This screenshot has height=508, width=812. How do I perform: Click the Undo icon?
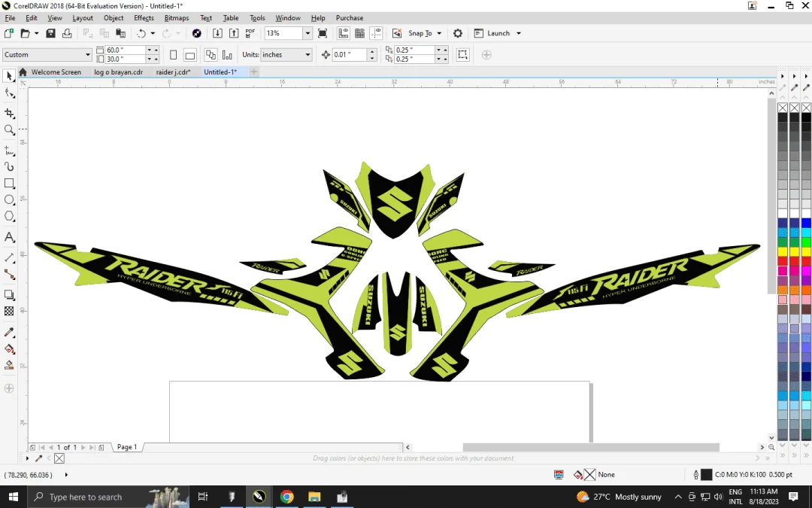[x=141, y=33]
